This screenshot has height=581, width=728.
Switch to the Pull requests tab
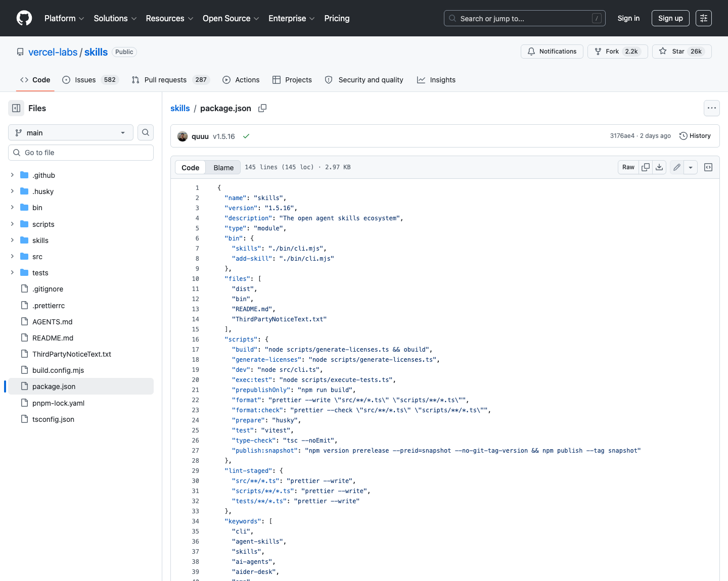(170, 80)
